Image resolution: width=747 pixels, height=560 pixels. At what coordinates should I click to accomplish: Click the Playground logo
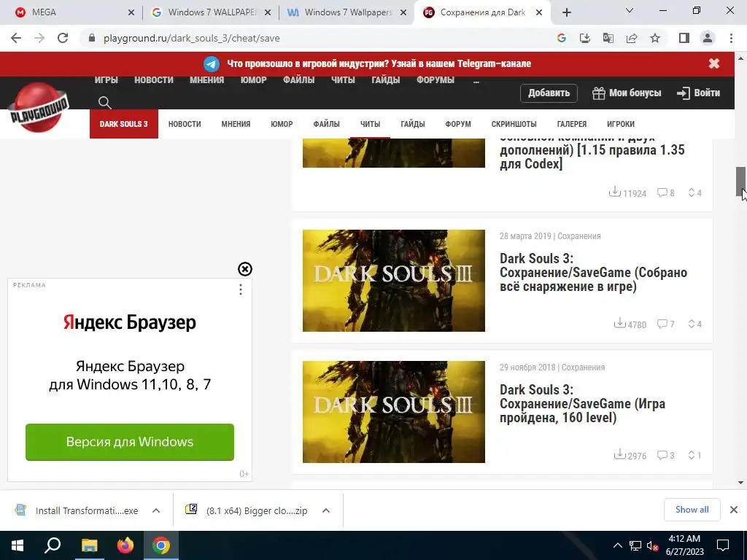pos(38,108)
